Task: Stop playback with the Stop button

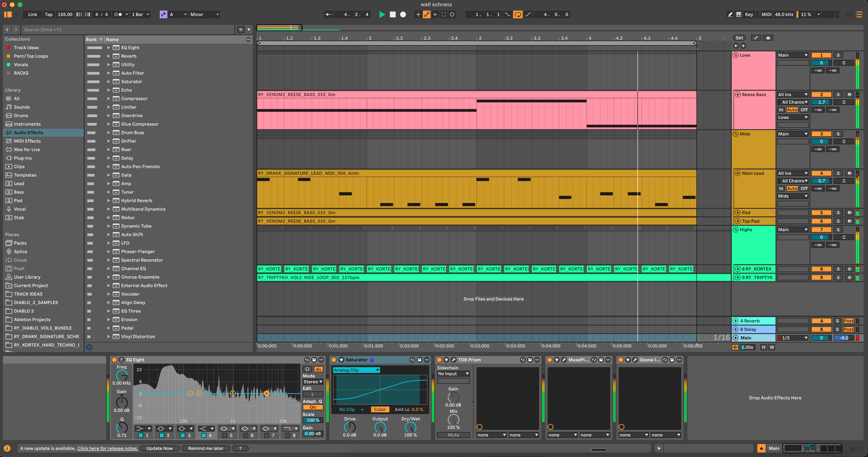Action: (393, 15)
